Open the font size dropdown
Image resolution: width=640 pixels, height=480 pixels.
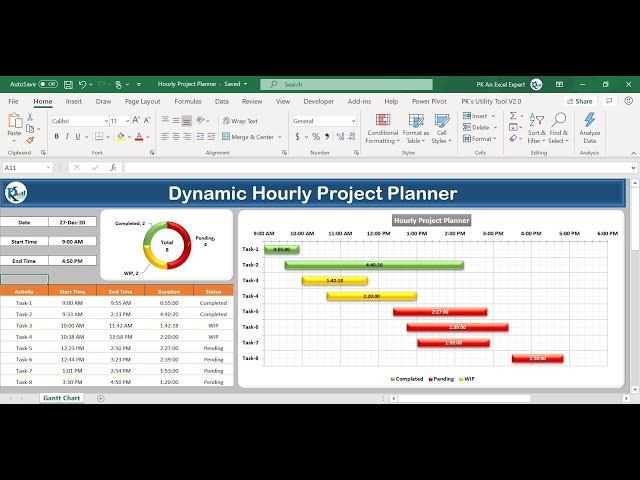click(127, 121)
